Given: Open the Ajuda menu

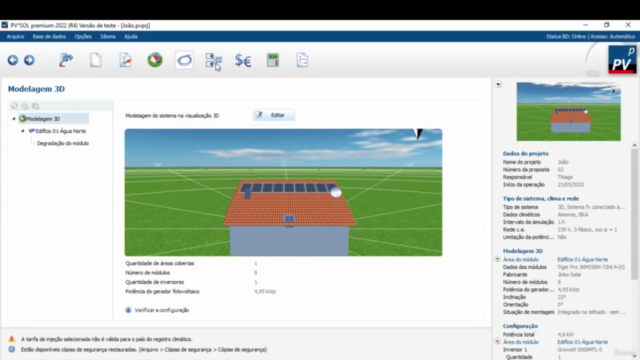Looking at the screenshot, I should [x=131, y=36].
